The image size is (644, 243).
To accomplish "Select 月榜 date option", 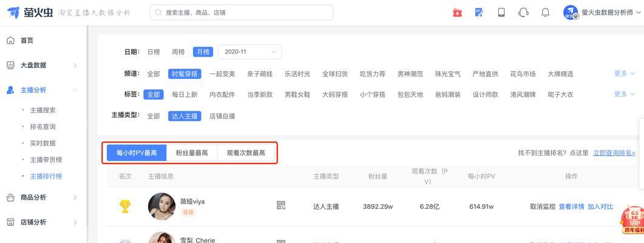I will 203,52.
